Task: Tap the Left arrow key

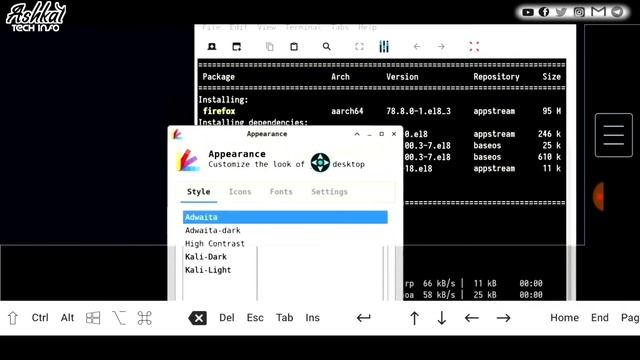Action: (x=471, y=318)
